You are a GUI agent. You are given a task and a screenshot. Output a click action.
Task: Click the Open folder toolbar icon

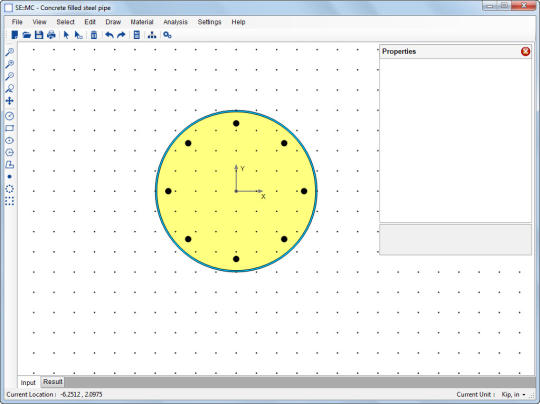click(27, 35)
